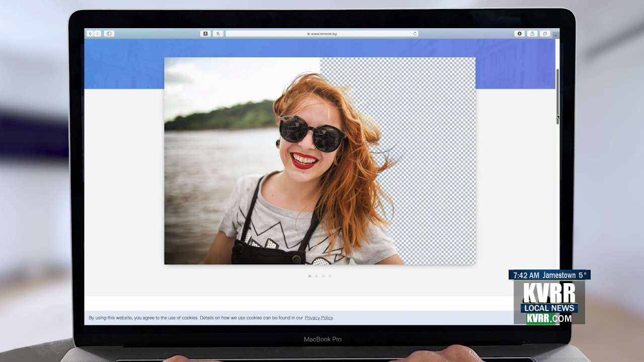Select the fourth carousel dot

pos(330,276)
